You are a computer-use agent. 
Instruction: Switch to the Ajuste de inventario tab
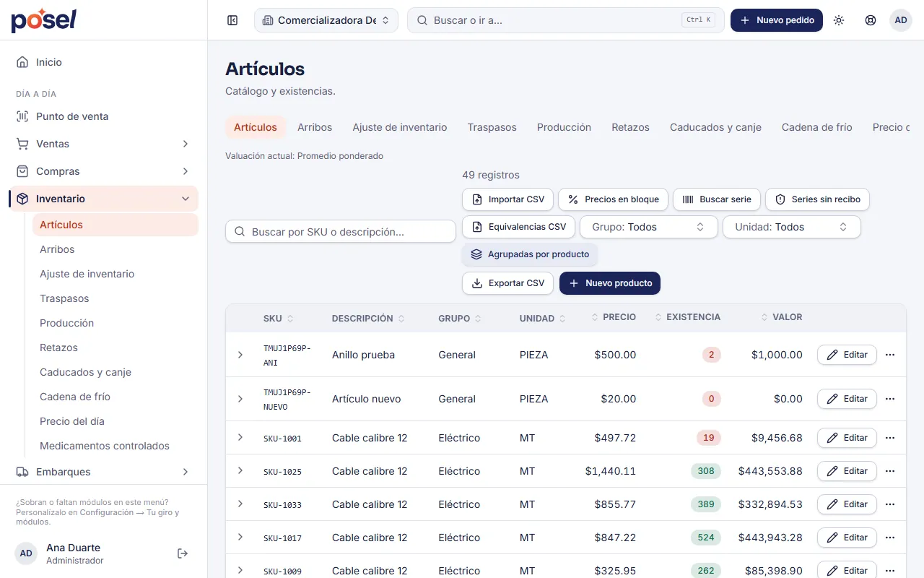[400, 127]
